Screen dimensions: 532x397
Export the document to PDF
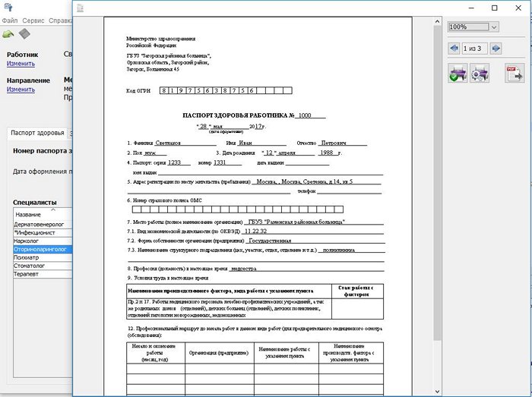(515, 73)
